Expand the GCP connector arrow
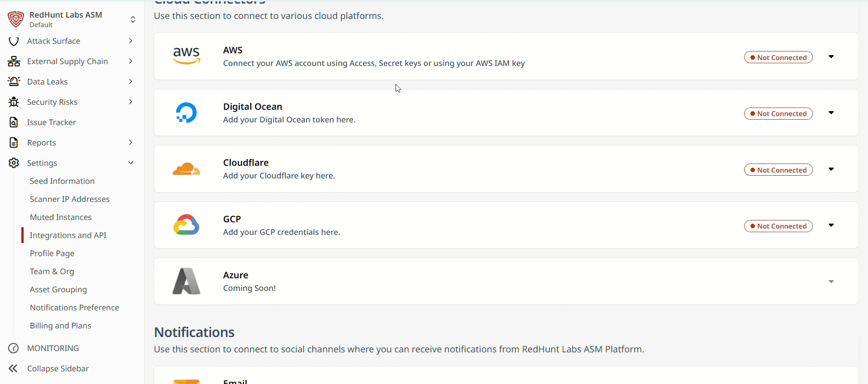The image size is (868, 384). click(831, 225)
